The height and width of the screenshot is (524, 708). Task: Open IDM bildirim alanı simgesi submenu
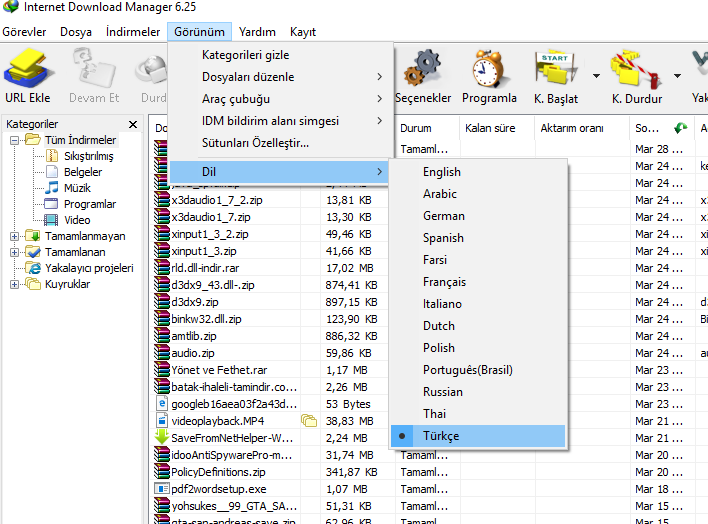279,121
